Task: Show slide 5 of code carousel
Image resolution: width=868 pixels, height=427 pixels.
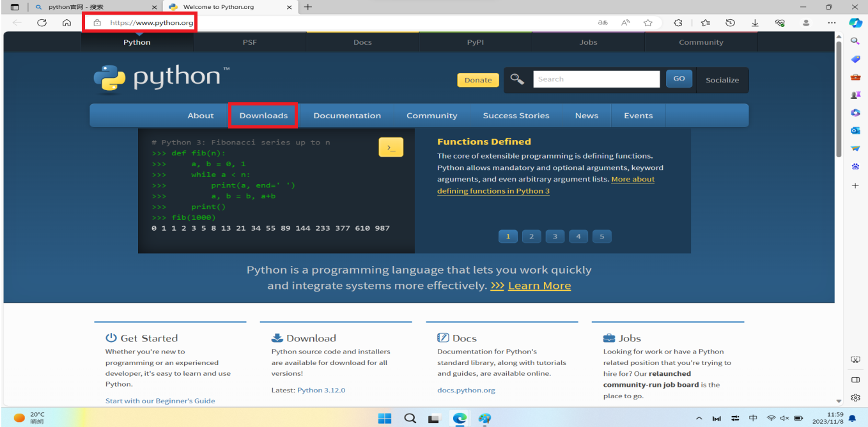Action: coord(602,237)
